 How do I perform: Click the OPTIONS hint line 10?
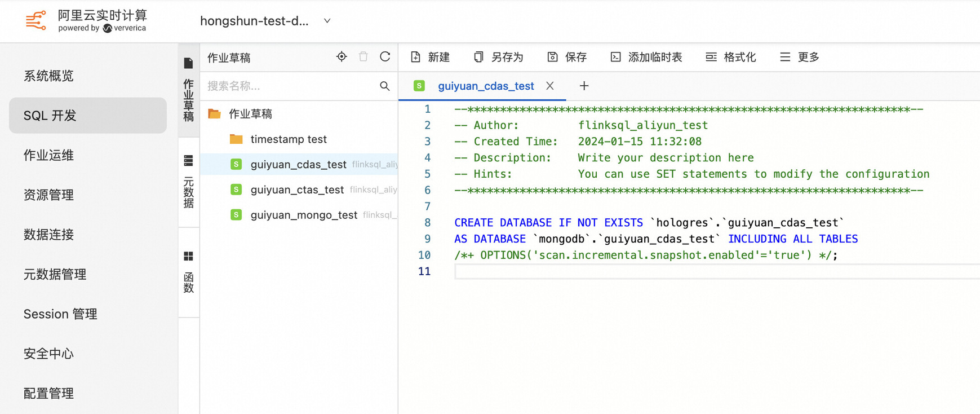click(x=646, y=255)
